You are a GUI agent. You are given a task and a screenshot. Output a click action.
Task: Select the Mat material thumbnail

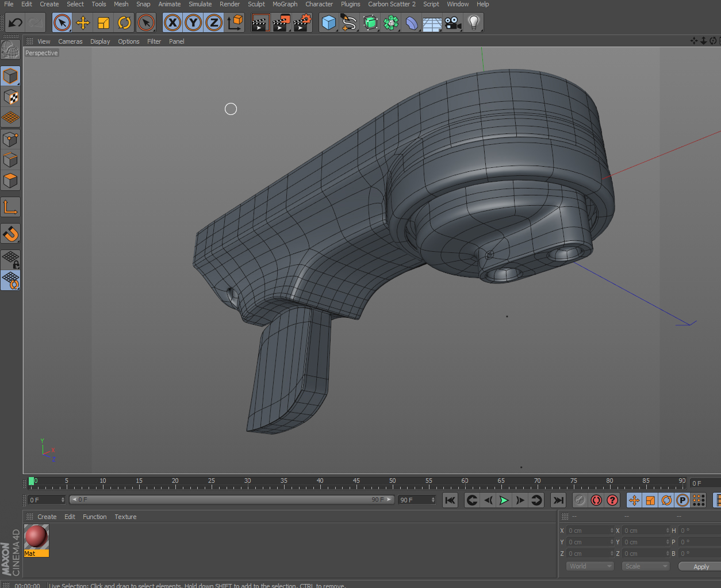click(x=36, y=537)
